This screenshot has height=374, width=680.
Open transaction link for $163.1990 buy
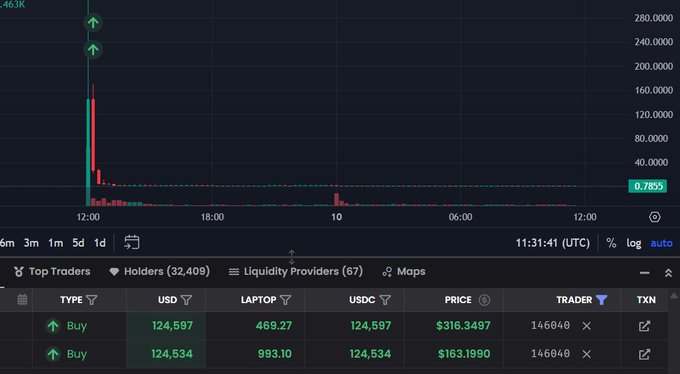pyautogui.click(x=644, y=354)
